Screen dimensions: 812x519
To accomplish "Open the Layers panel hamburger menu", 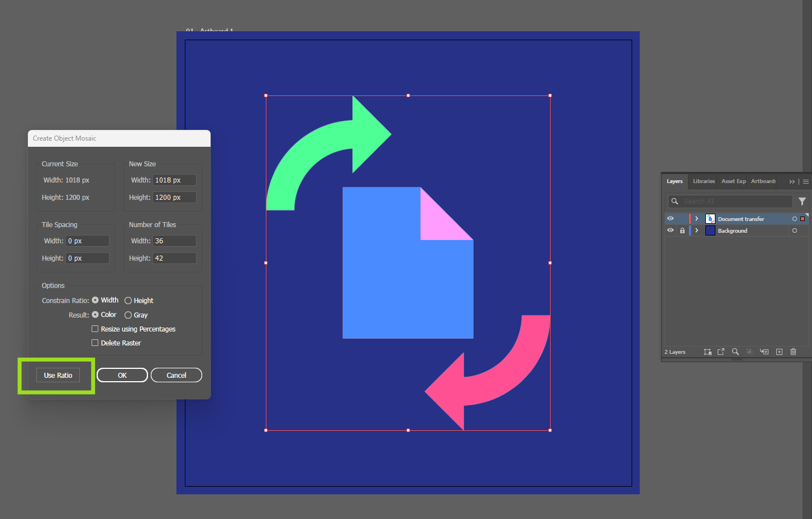I will (806, 181).
